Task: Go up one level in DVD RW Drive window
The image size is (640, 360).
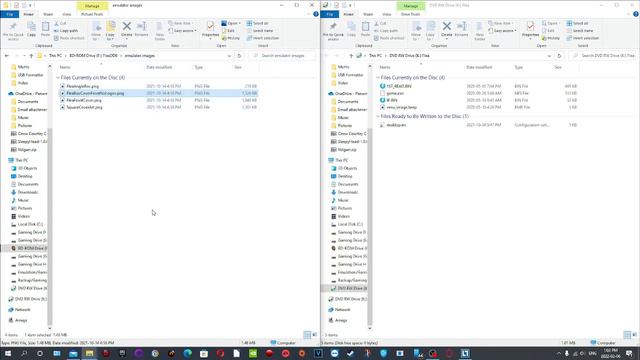Action: tap(351, 56)
